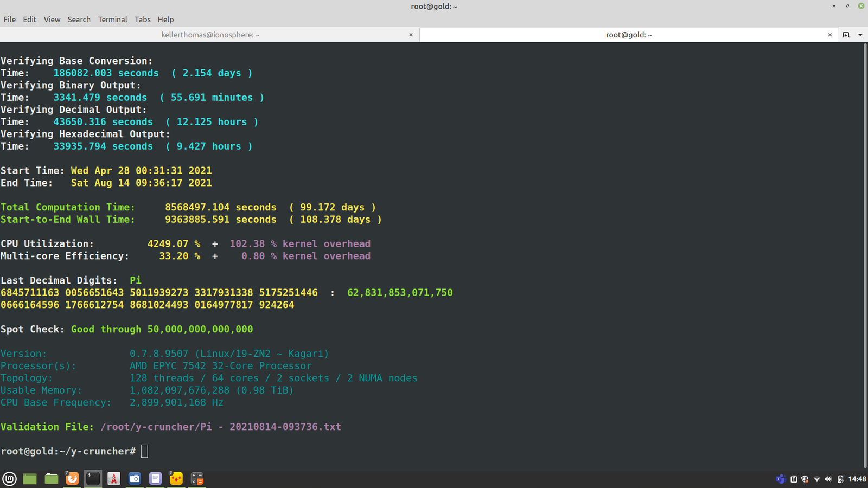868x488 pixels.
Task: Launch Firefox from the taskbar
Action: [x=72, y=478]
